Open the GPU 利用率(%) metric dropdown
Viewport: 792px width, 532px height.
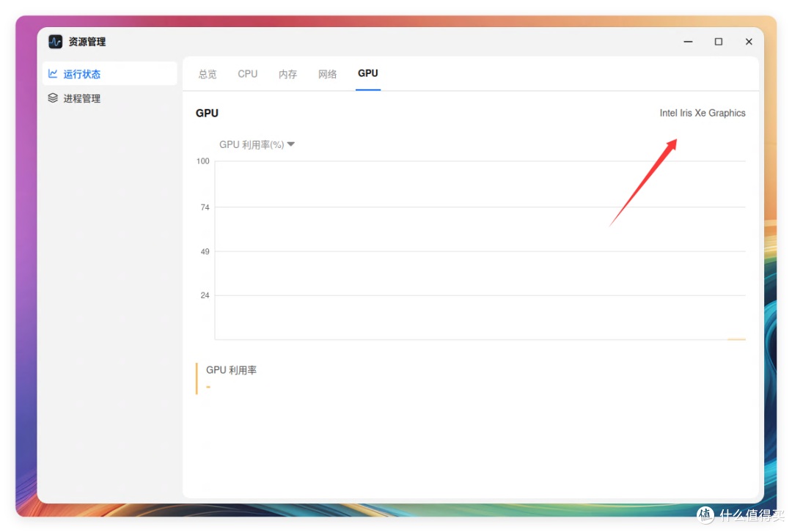pyautogui.click(x=257, y=144)
